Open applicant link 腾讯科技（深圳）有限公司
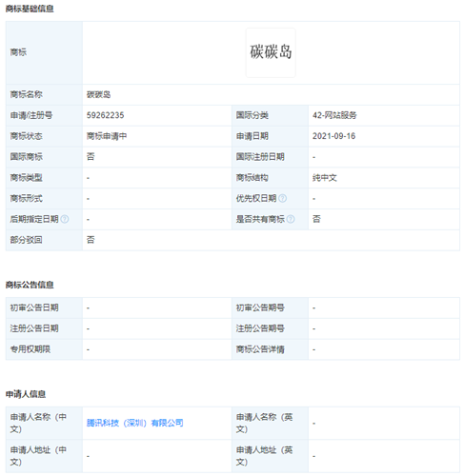The image size is (464, 476). 134,423
